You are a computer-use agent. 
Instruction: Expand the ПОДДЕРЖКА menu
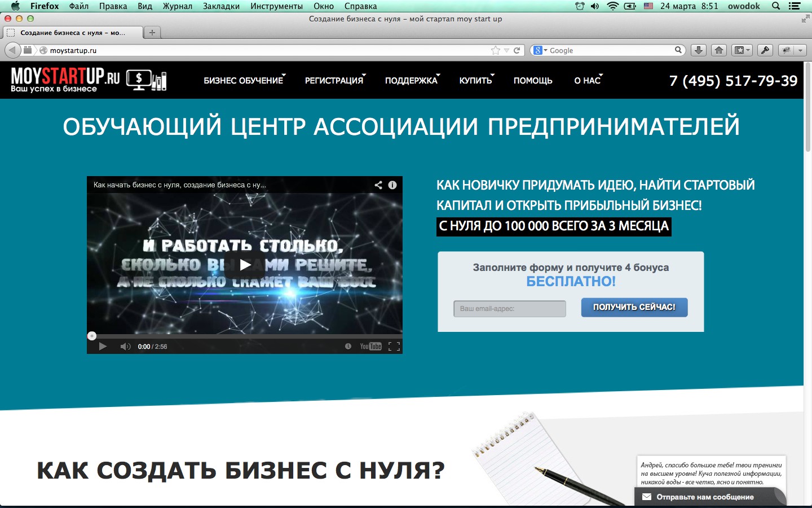[412, 81]
